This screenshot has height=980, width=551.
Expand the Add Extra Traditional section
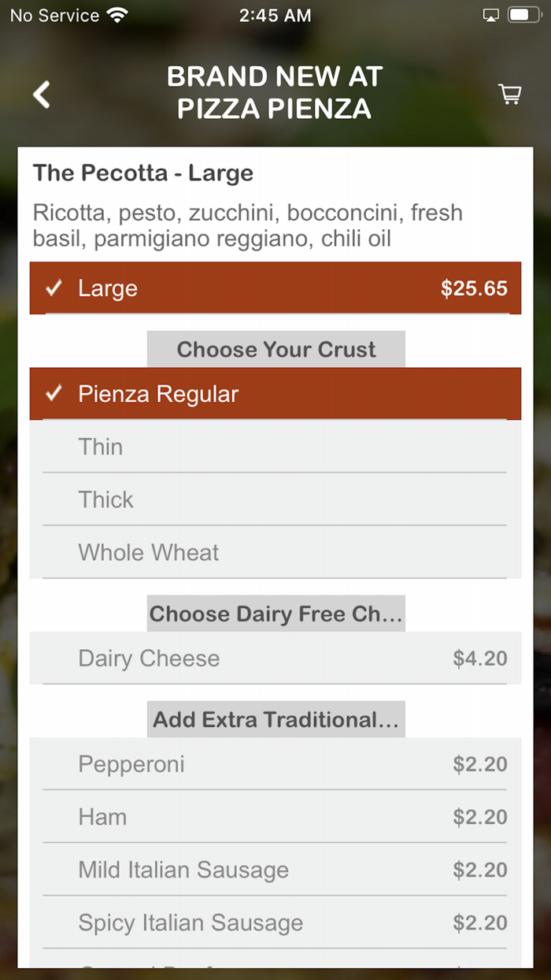tap(275, 718)
